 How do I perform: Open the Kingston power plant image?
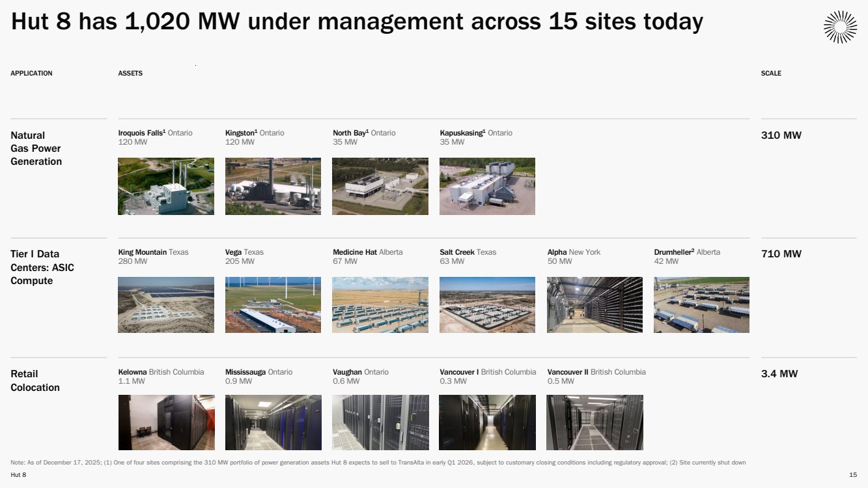coord(273,186)
